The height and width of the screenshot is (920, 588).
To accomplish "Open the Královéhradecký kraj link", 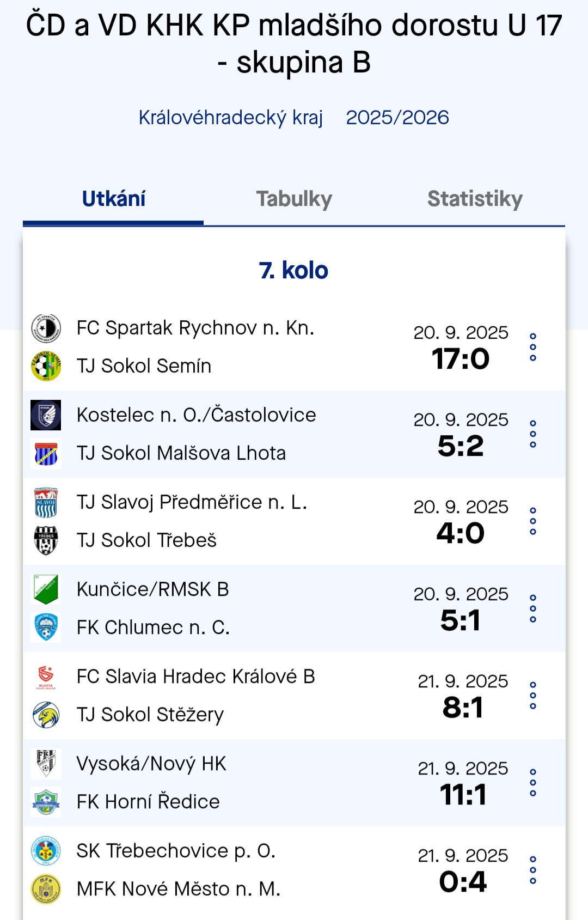I will pos(231,118).
